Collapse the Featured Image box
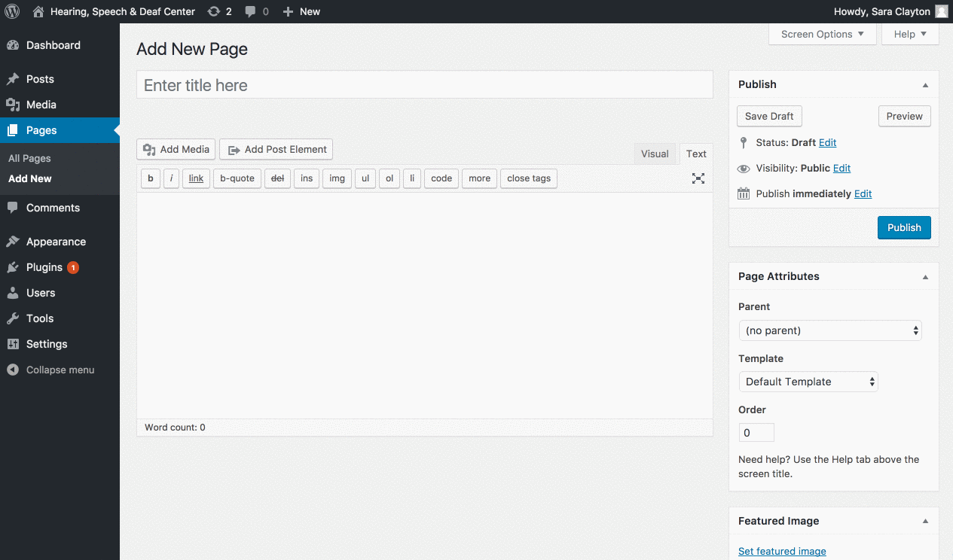The image size is (953, 560). 925,522
